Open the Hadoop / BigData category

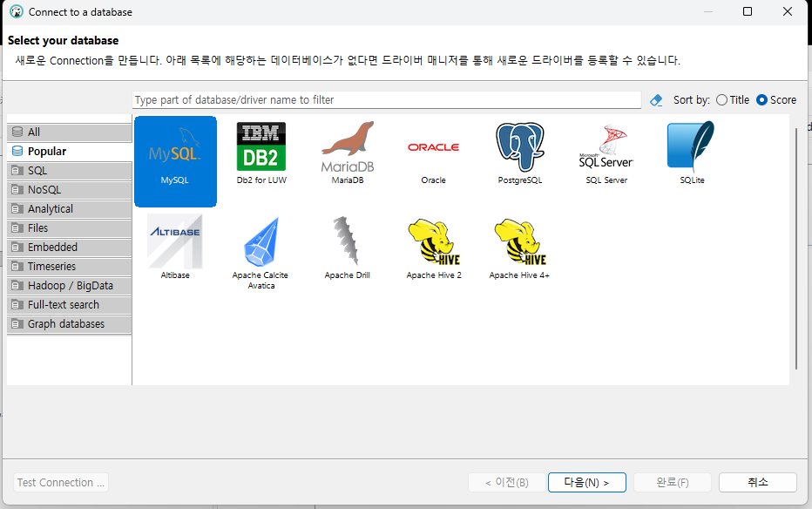tap(70, 285)
